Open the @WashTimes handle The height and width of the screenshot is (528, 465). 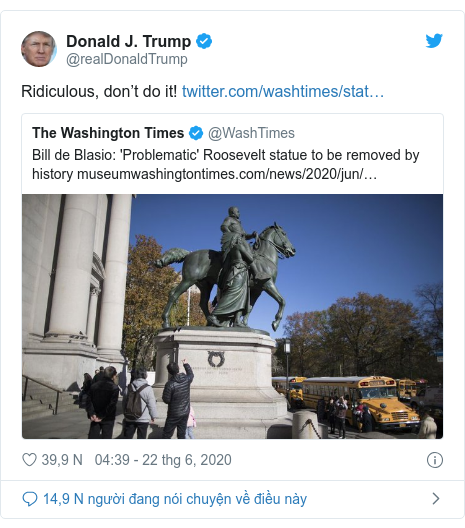pos(251,133)
